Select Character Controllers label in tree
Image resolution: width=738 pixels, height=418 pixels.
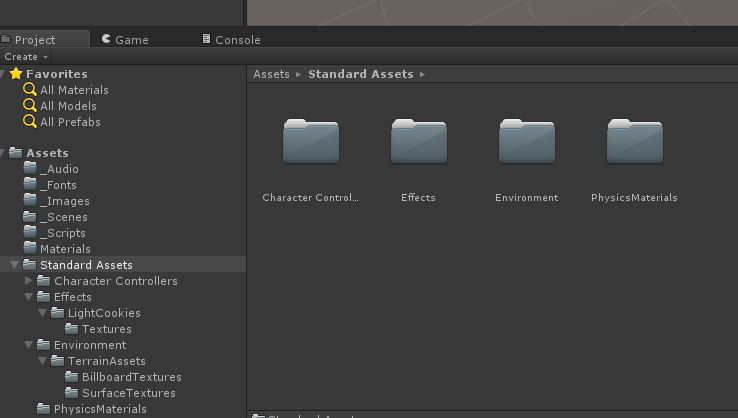point(116,281)
